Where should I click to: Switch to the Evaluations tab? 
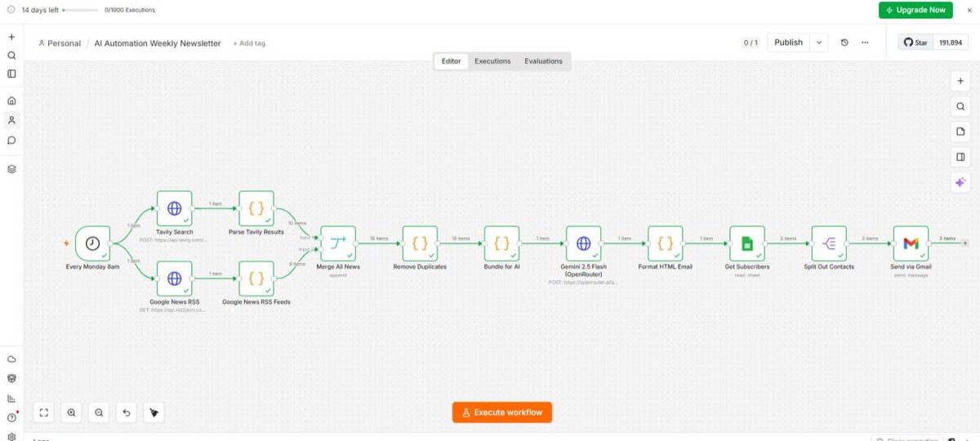coord(543,61)
